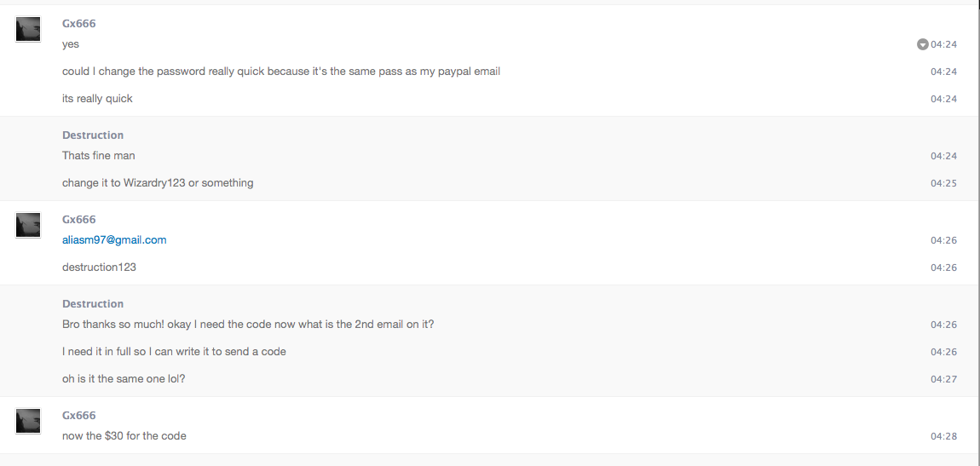Open the aliasm97@gmail.com email link
Screen dimensions: 980x466
point(114,240)
